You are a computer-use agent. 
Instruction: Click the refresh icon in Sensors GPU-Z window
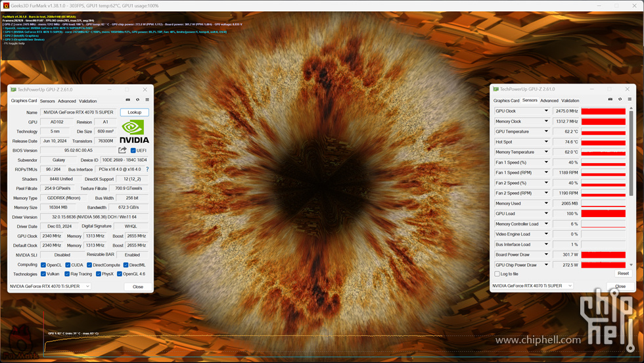620,99
